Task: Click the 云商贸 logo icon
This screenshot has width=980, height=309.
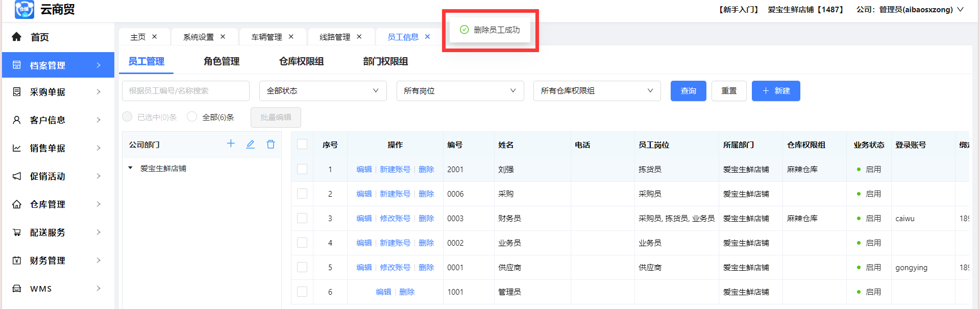Action: pyautogui.click(x=24, y=9)
